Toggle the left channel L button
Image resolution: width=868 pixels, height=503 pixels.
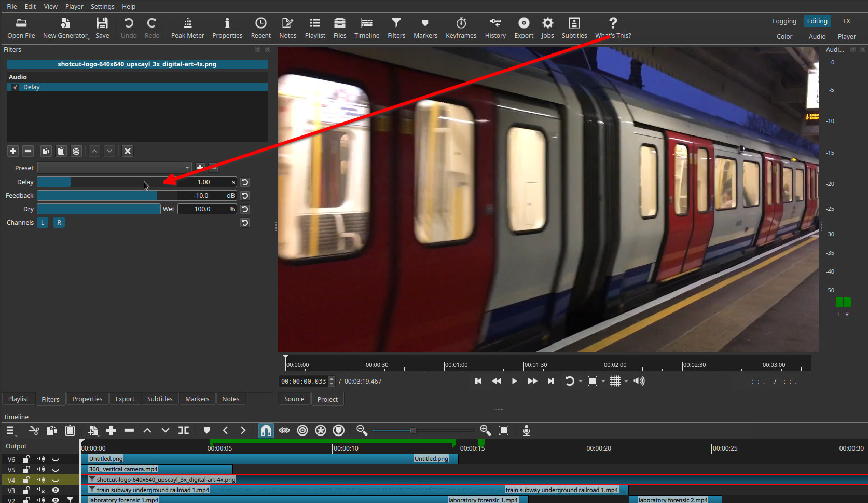pyautogui.click(x=43, y=223)
